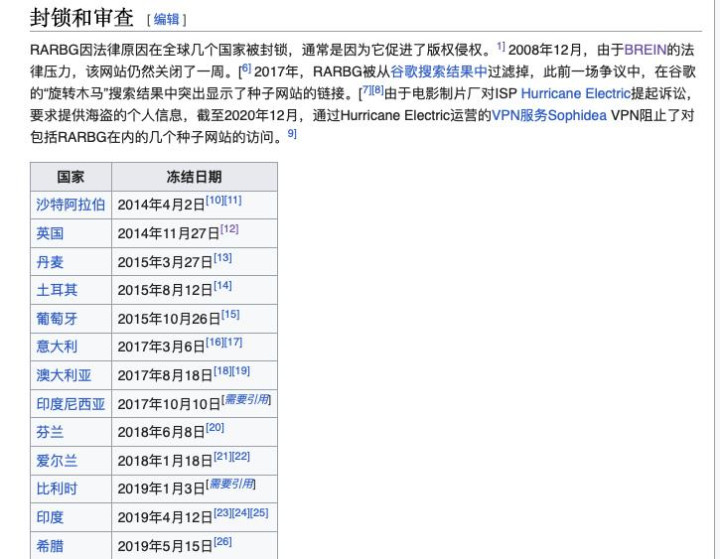The height and width of the screenshot is (559, 720).
Task: Open the 沙特阿拉伯 country link
Action: pos(70,205)
